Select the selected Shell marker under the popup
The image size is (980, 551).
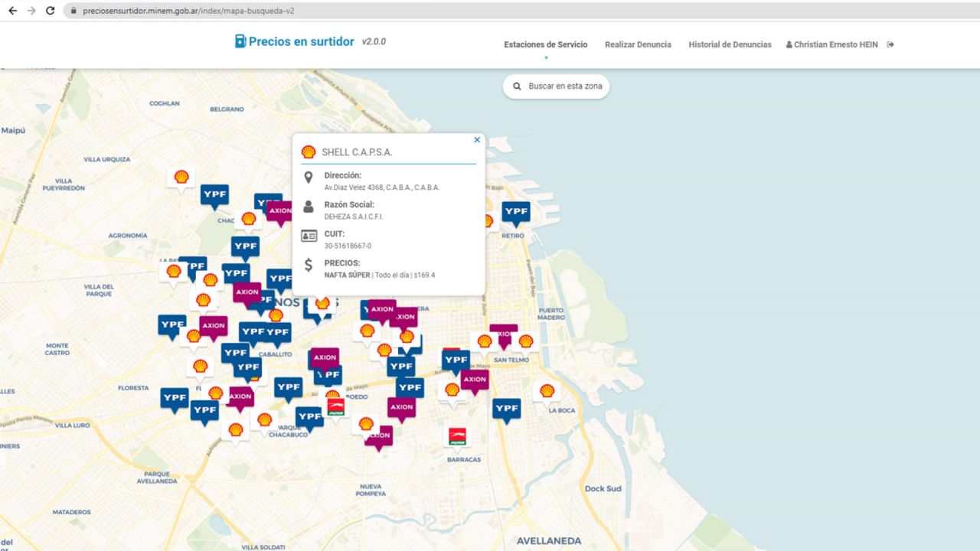(322, 305)
